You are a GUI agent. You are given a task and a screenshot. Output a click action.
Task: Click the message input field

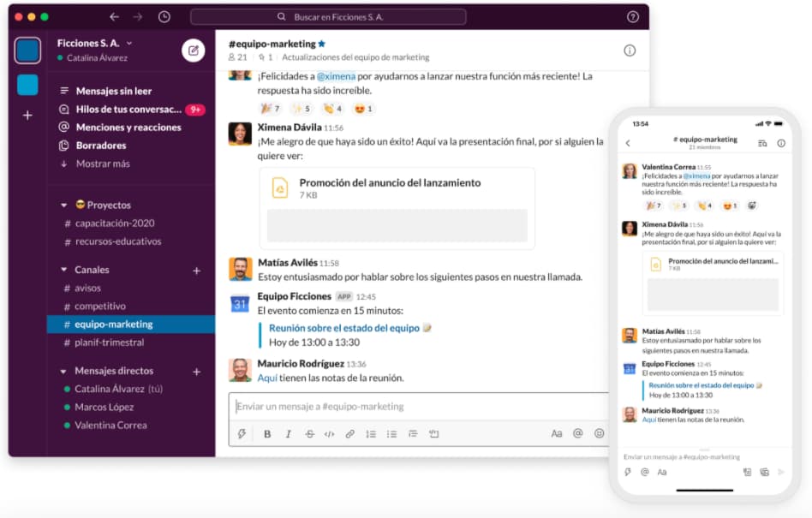[385, 407]
